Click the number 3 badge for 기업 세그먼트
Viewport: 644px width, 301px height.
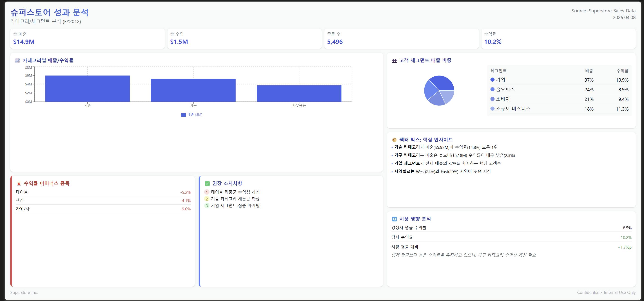(207, 206)
